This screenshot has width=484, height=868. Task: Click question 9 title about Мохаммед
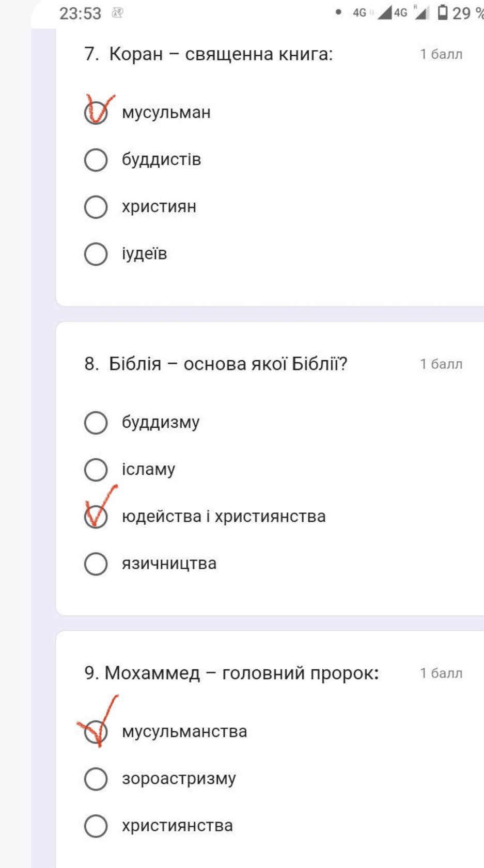click(x=231, y=673)
